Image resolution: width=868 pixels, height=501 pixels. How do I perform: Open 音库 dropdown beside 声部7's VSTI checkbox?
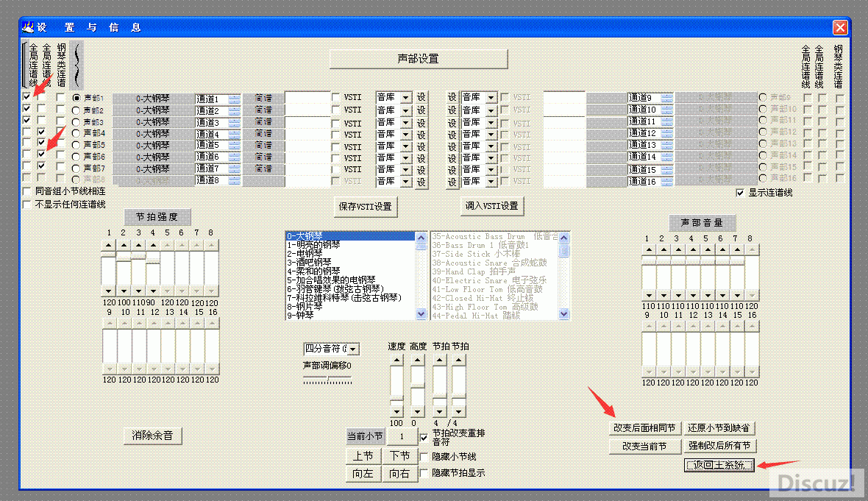[406, 169]
